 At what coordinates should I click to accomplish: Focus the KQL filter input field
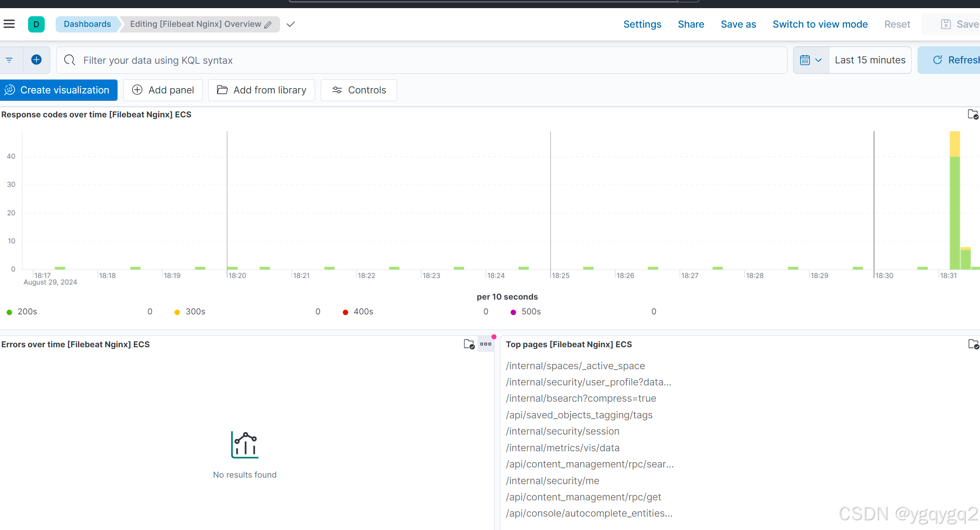422,60
